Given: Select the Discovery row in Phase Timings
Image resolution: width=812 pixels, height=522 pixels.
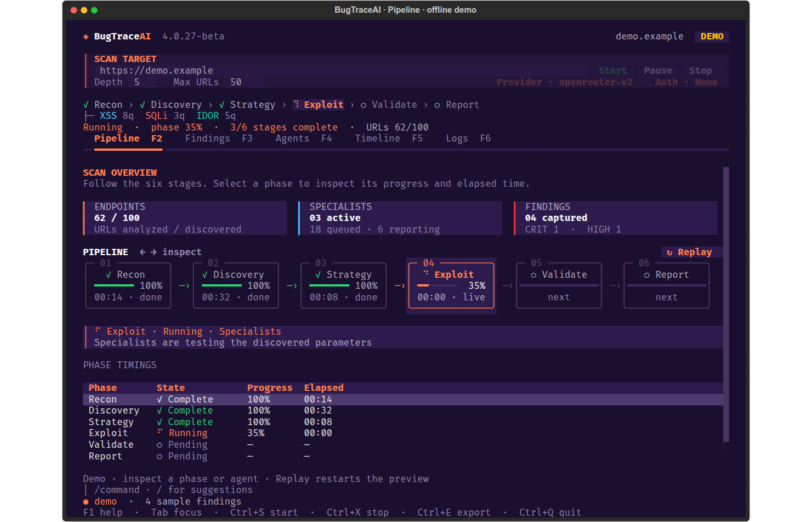Looking at the screenshot, I should point(403,411).
